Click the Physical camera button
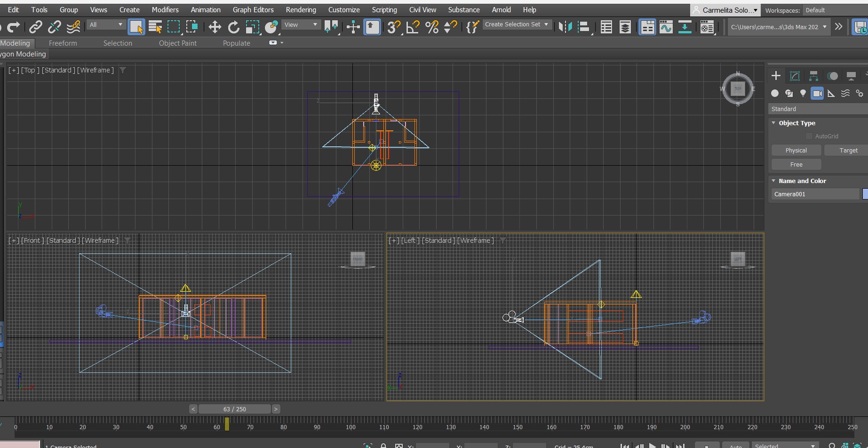 coord(796,151)
